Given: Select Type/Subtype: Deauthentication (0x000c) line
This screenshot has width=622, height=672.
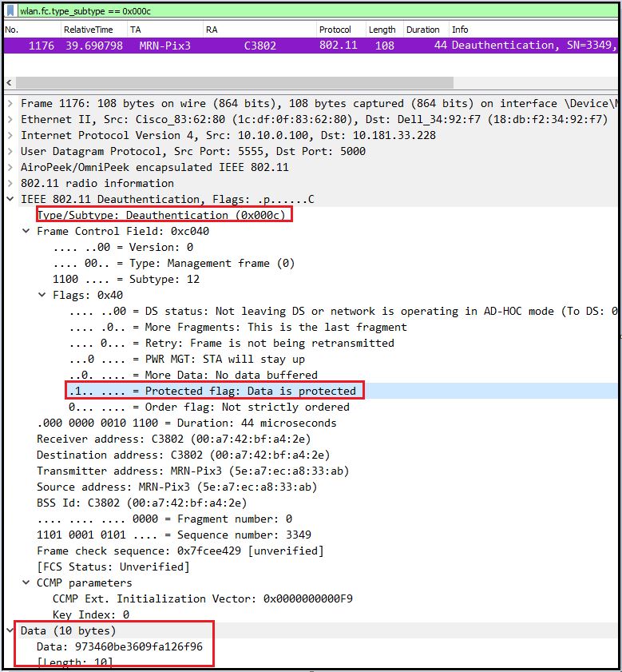Looking at the screenshot, I should [161, 215].
